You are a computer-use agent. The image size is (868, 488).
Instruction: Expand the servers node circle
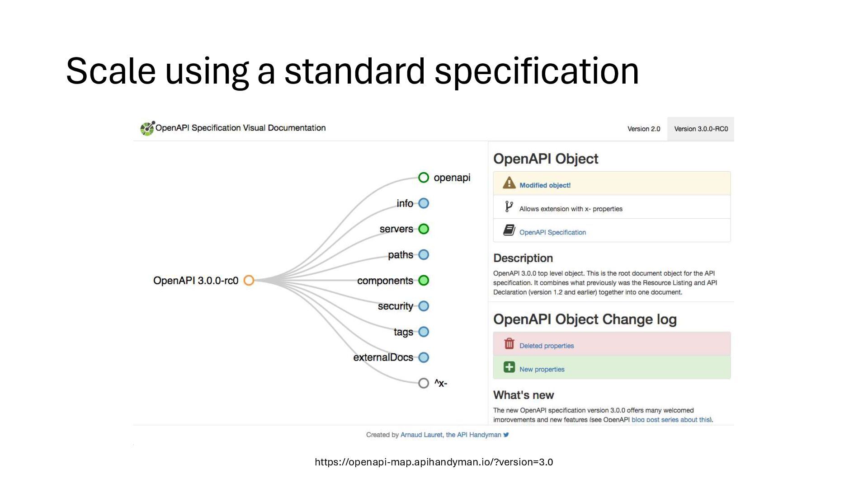click(424, 229)
